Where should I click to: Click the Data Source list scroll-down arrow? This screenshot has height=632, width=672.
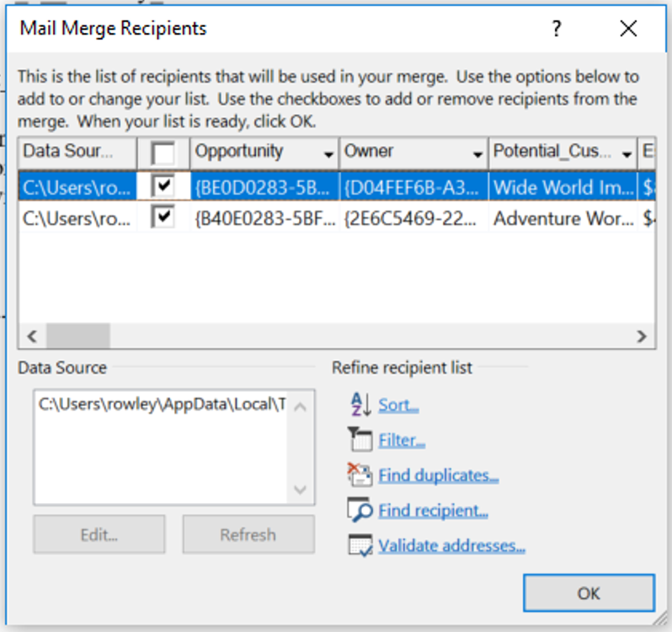tap(301, 490)
